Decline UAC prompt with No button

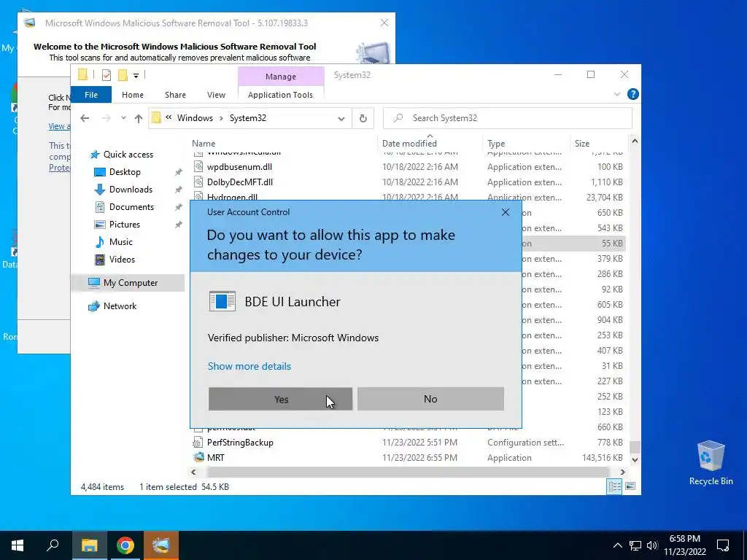pos(430,399)
